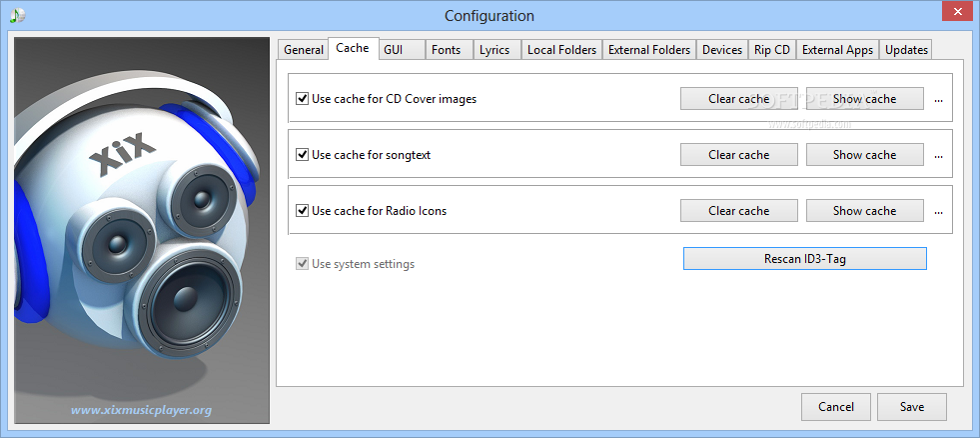Cancel the configuration dialog
980x438 pixels.
click(836, 407)
